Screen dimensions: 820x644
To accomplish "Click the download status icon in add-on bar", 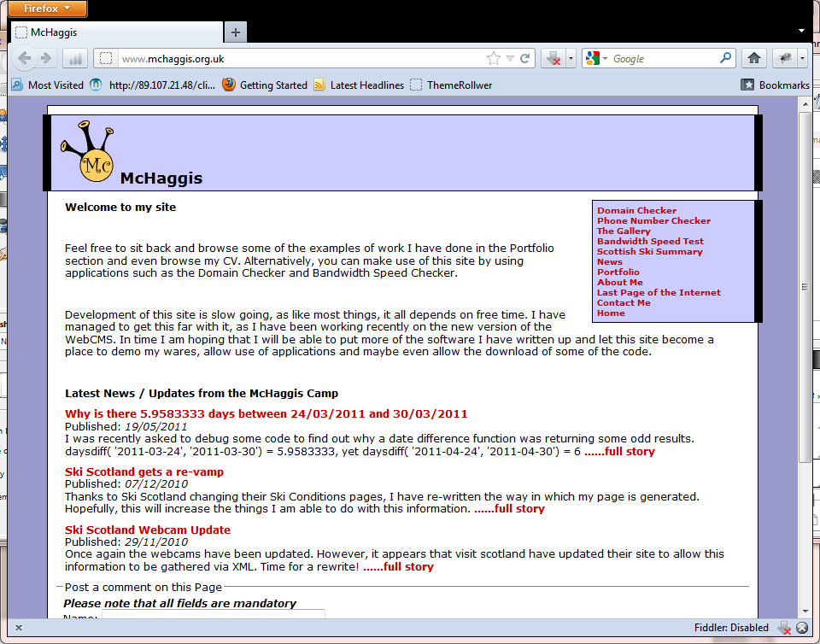I will pos(784,627).
